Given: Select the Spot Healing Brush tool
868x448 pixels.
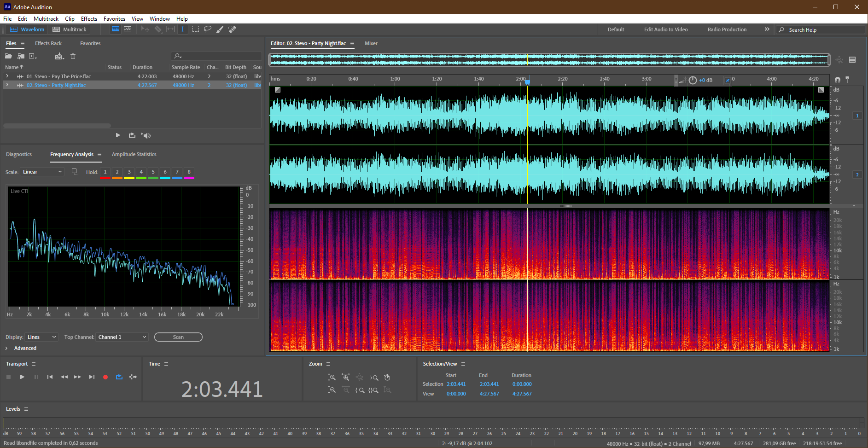Looking at the screenshot, I should (233, 29).
